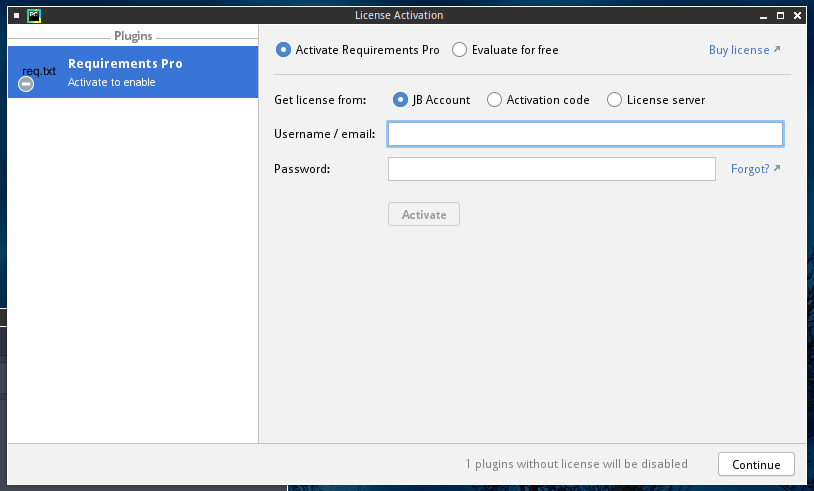Screen dimensions: 814x491
Task: Click into the Password input field
Action: click(x=551, y=169)
